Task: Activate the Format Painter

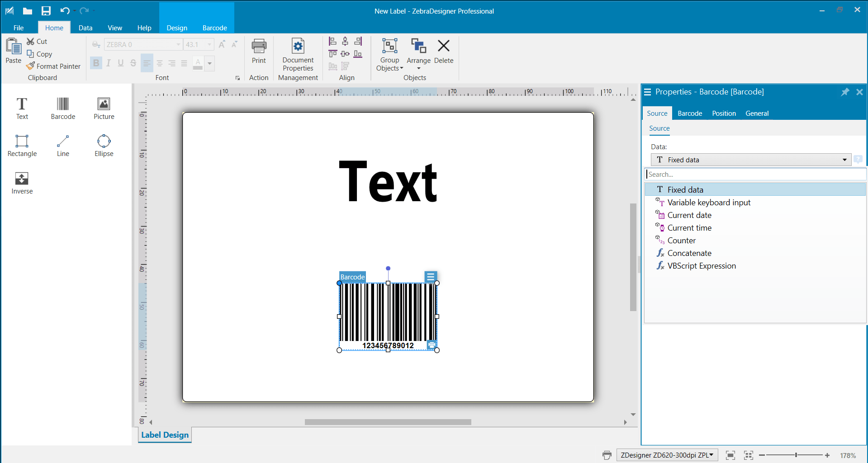Action: [53, 66]
